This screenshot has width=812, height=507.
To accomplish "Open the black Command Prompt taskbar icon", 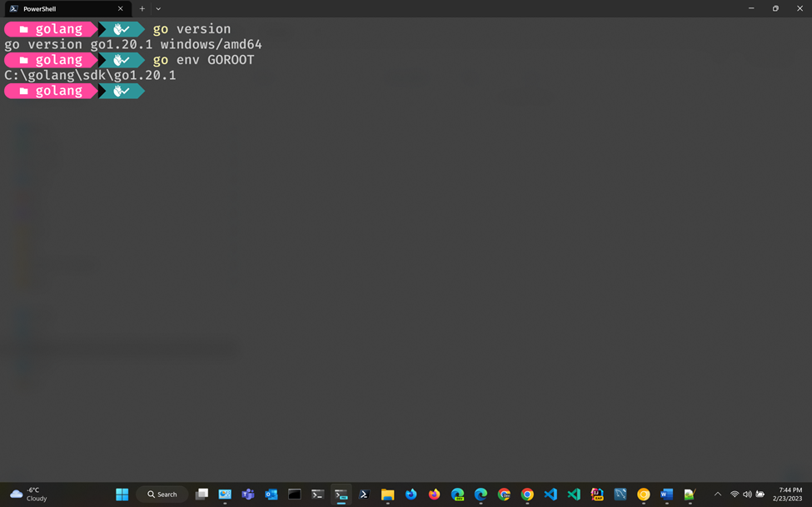I will pos(295,494).
